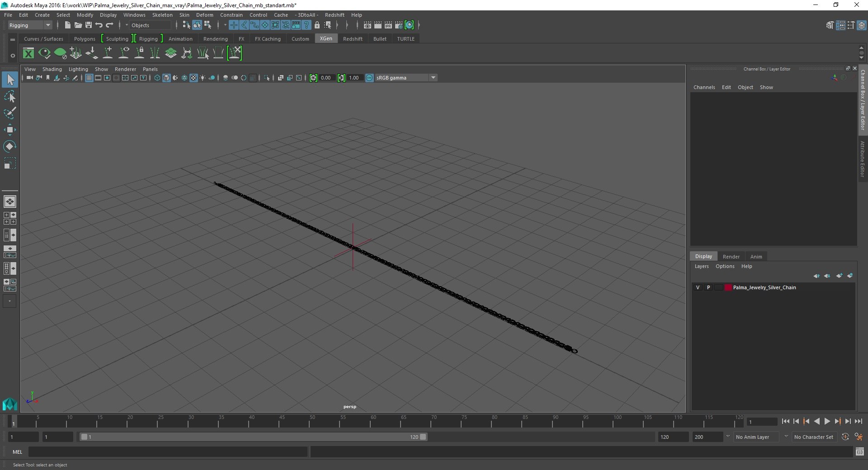Click Palma_Jewelry_Silver_Chain layer red color swatch
Viewport: 868px width, 470px height.
pyautogui.click(x=728, y=287)
